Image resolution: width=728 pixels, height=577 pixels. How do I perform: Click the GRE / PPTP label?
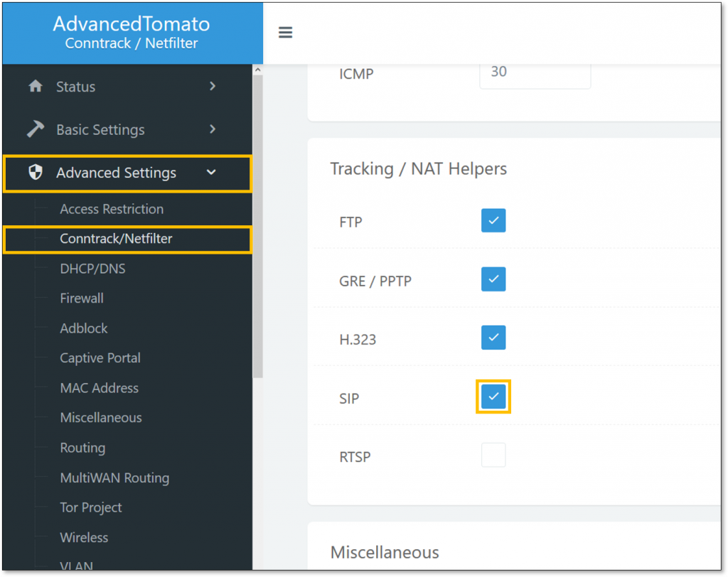(x=375, y=281)
